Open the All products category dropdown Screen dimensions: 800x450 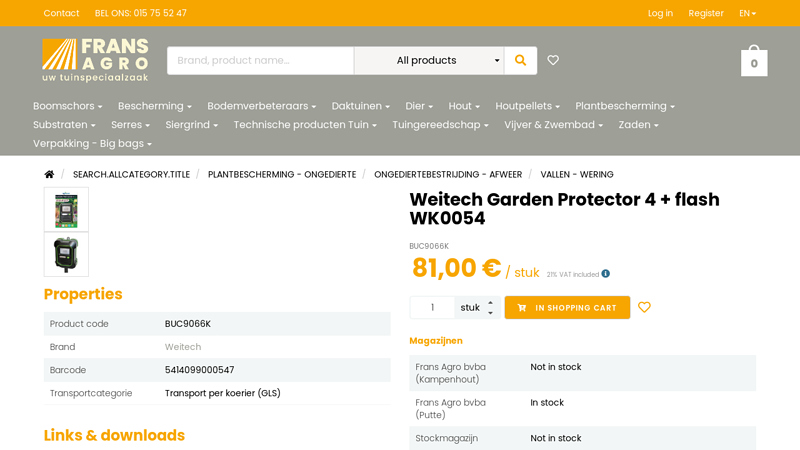(429, 60)
